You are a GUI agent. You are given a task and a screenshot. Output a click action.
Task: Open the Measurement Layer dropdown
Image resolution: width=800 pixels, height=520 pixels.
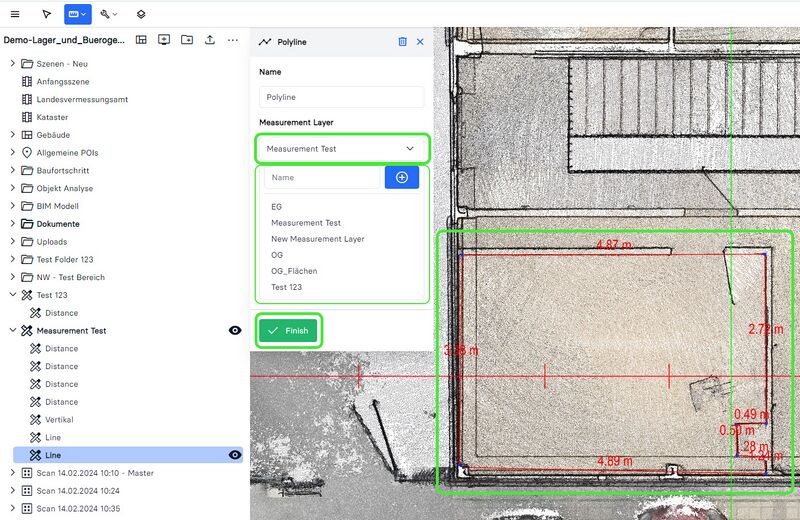click(341, 149)
